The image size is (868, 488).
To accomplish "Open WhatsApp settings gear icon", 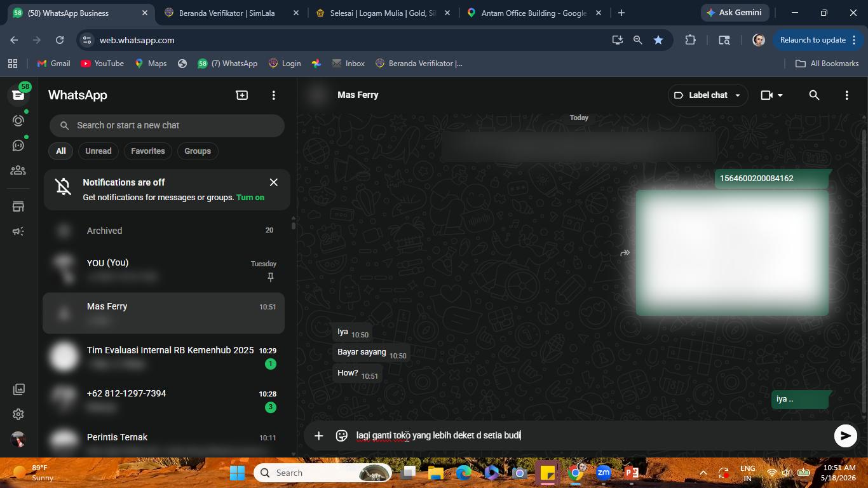I will [x=18, y=414].
